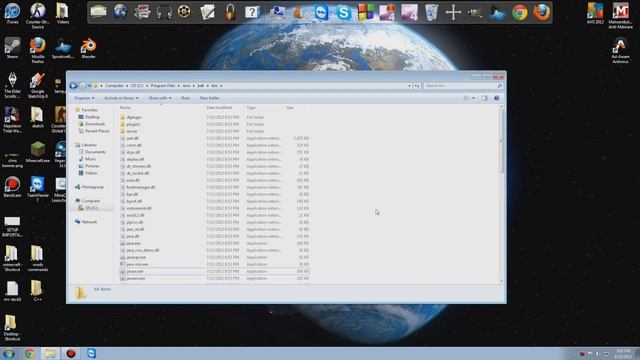The image size is (640, 360).
Task: Select Documents under Libraries
Action: [x=95, y=152]
